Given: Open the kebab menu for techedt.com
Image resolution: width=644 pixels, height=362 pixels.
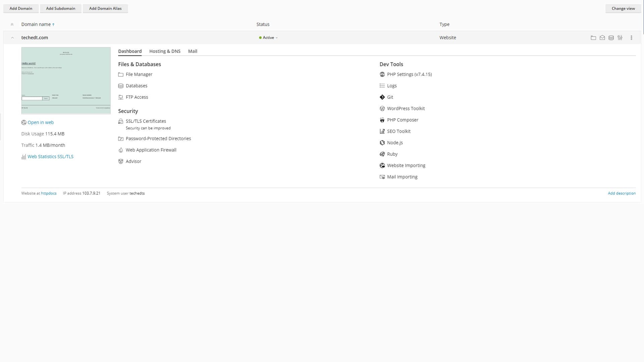Looking at the screenshot, I should (x=631, y=38).
